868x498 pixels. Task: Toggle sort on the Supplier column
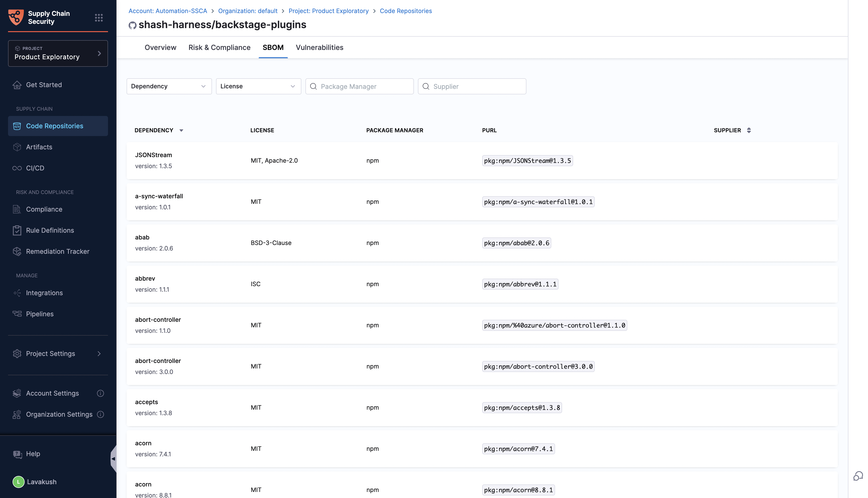[749, 130]
